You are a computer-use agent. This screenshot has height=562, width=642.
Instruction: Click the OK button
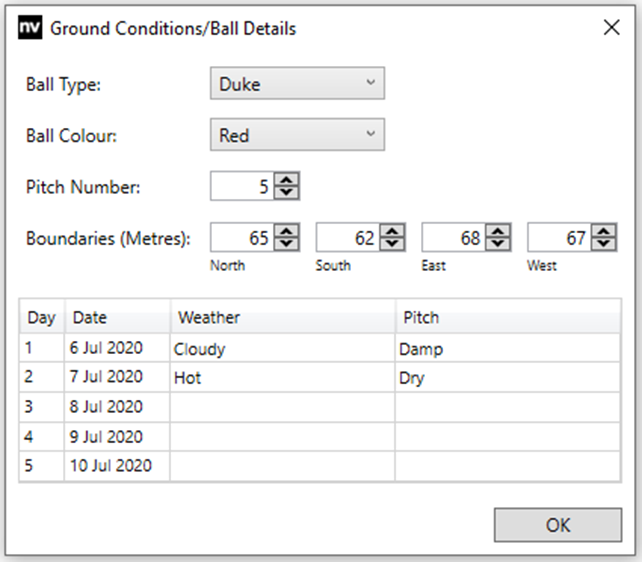click(557, 525)
